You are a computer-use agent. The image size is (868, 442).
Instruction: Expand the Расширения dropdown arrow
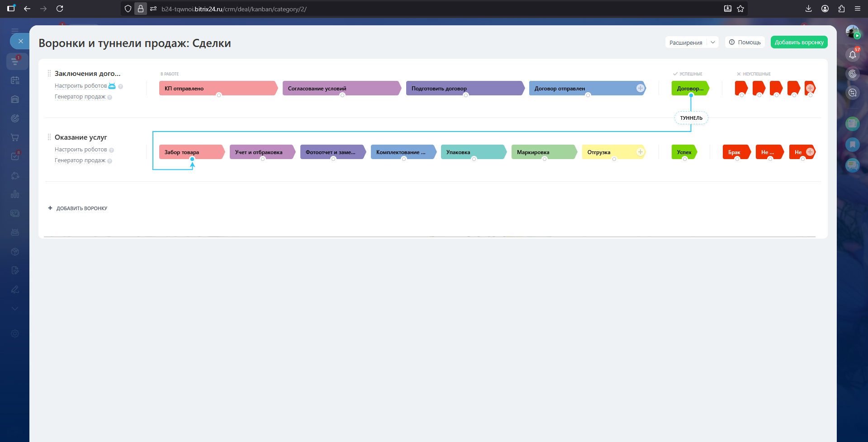tap(712, 42)
